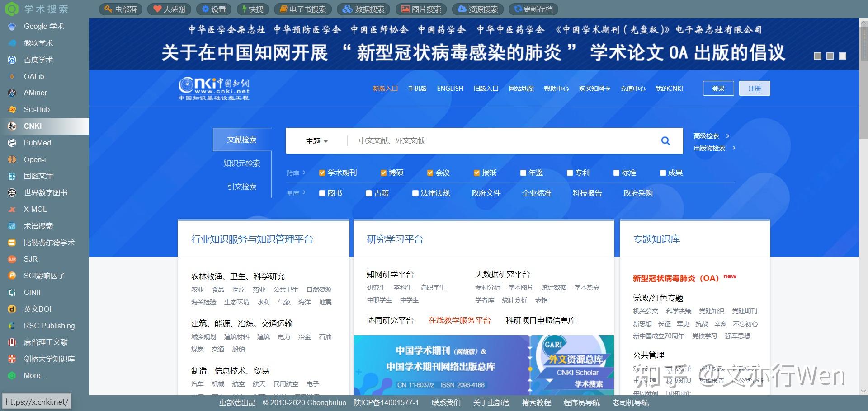Click the 百度学术 paw icon
Screen dimensions: 868x411
(12, 60)
